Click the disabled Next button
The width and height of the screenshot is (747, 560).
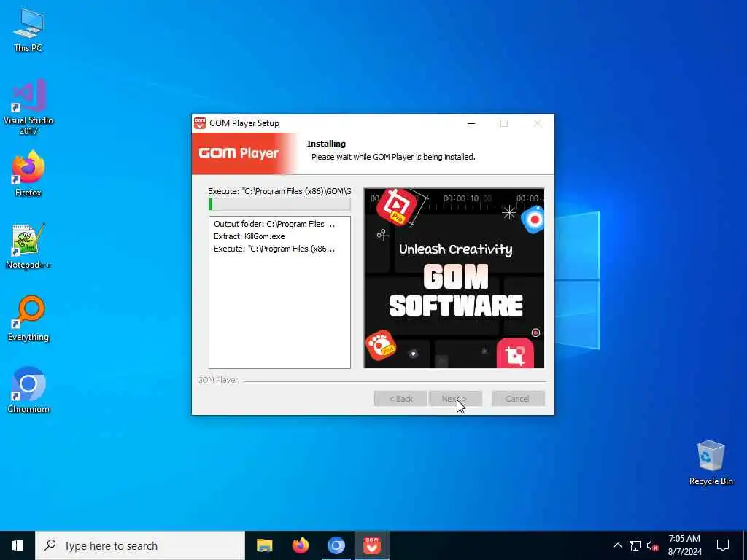coord(455,399)
